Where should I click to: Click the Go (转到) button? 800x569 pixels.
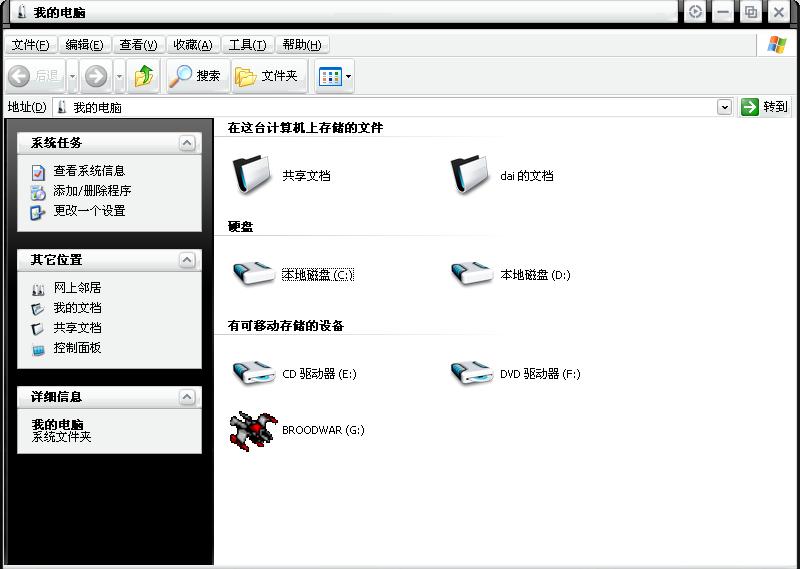[764, 107]
